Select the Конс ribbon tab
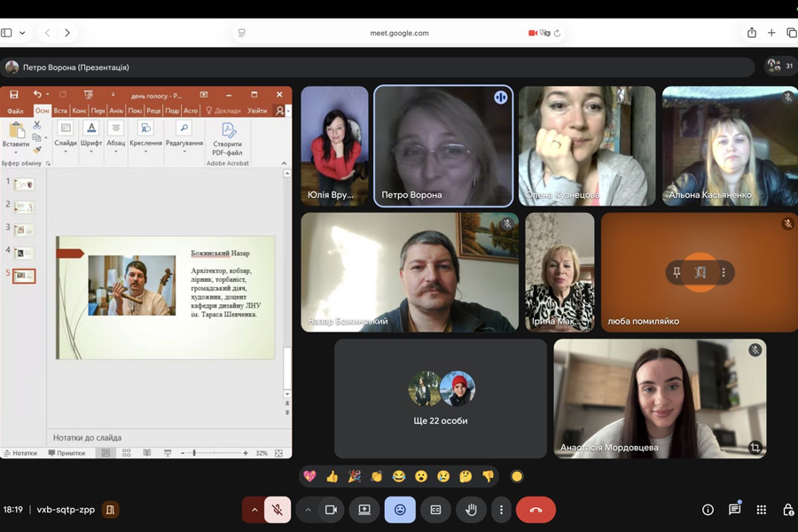798x532 pixels. pos(79,111)
